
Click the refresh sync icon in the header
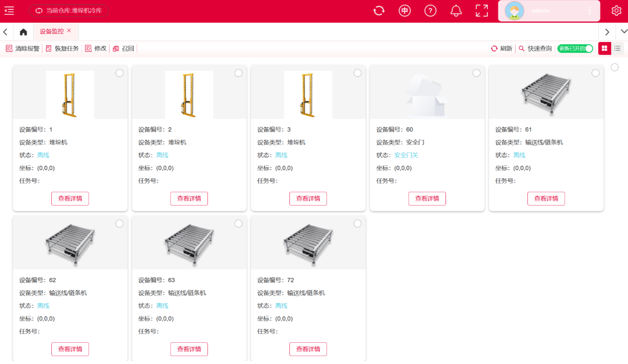(x=379, y=11)
